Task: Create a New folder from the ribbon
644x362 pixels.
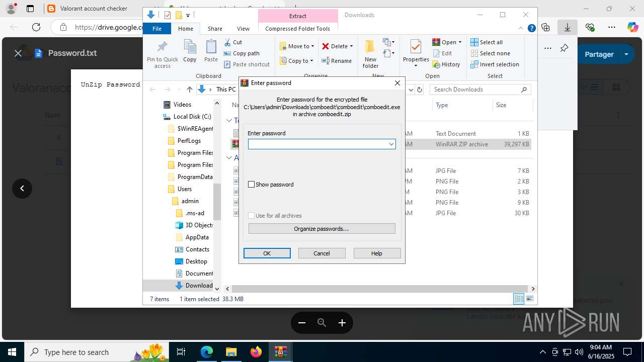Action: tap(370, 54)
